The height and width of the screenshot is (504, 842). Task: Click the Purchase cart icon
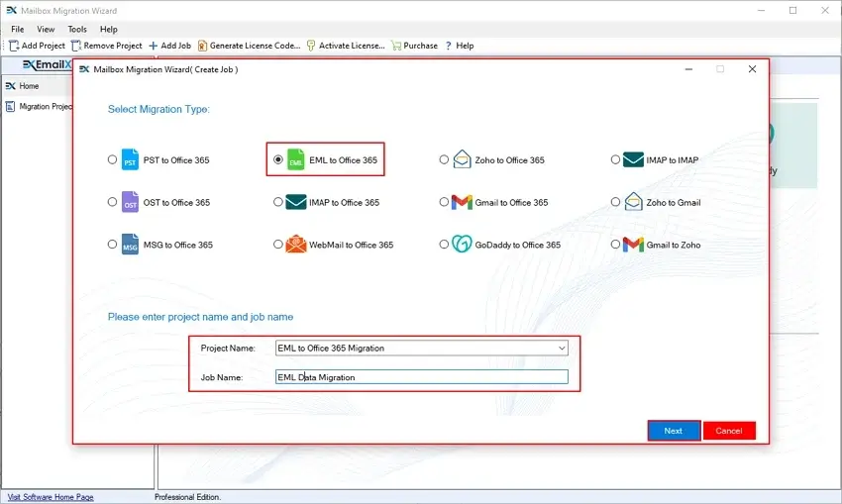(x=396, y=46)
